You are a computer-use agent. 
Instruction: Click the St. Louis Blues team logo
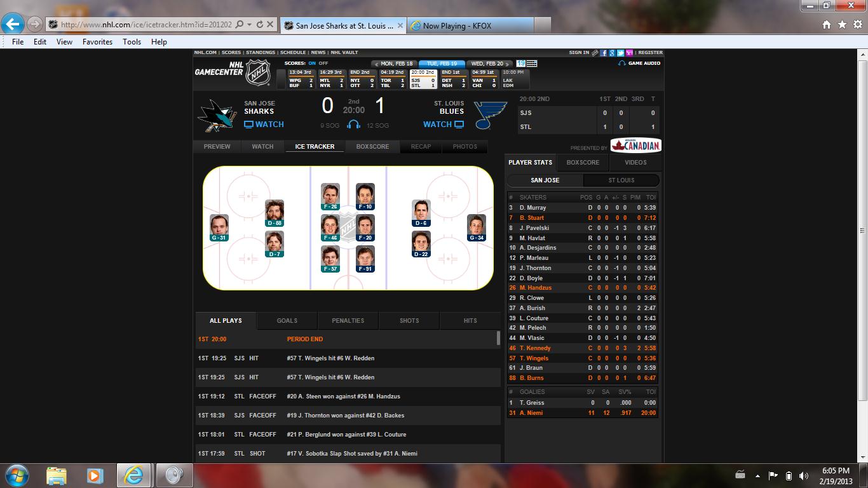(490, 115)
